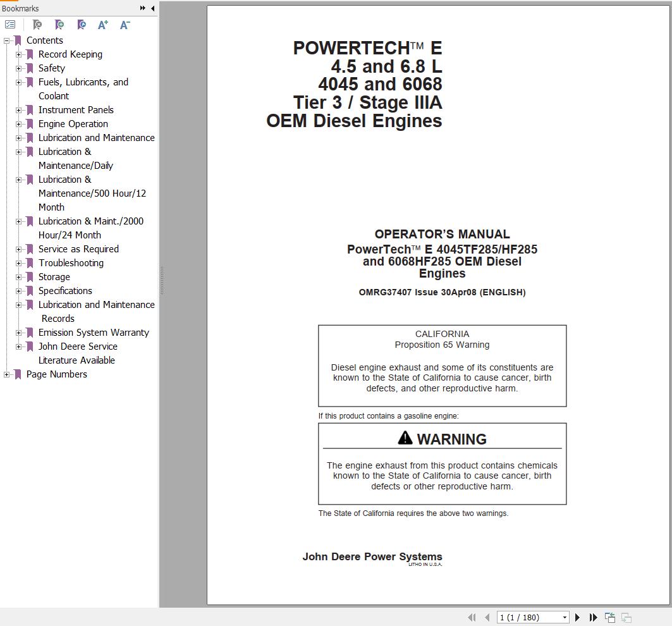Collapse the Contents bookmark node
672x626 pixels.
5,40
